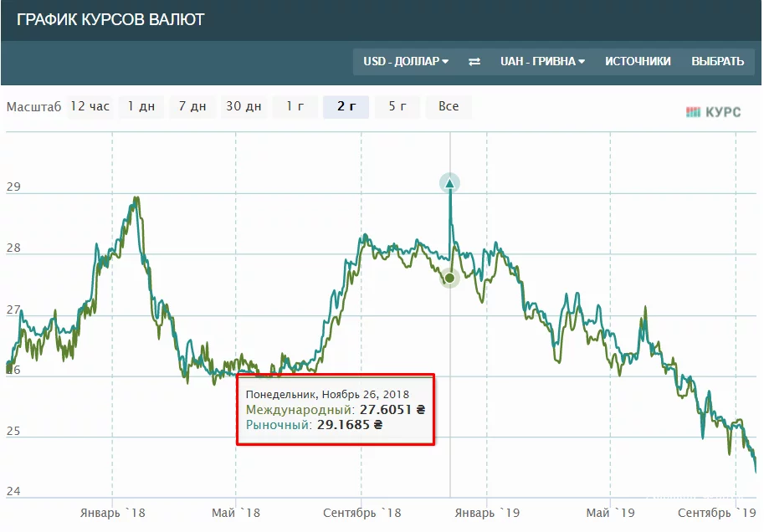Click the Май `19 axis label

point(611,513)
